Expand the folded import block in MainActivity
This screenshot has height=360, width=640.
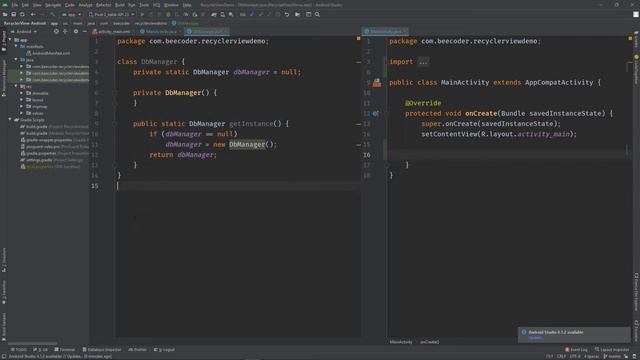pos(423,62)
